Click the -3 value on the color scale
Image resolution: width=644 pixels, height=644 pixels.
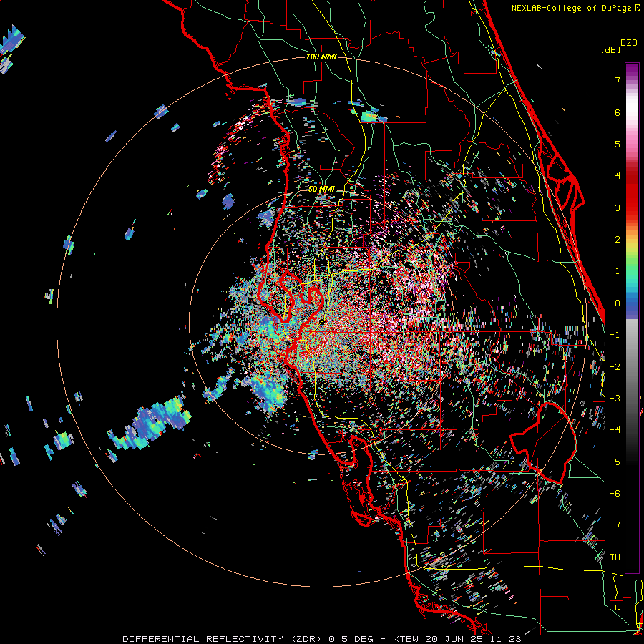tap(615, 399)
